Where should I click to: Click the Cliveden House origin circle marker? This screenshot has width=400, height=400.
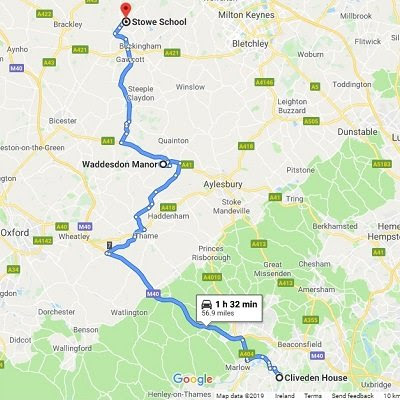click(279, 378)
